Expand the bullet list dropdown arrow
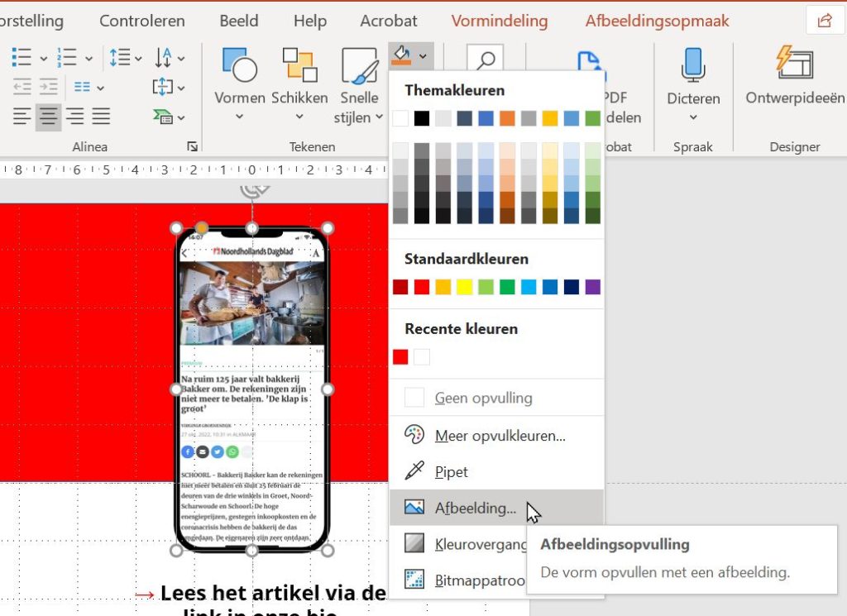The width and height of the screenshot is (847, 616). 42,58
